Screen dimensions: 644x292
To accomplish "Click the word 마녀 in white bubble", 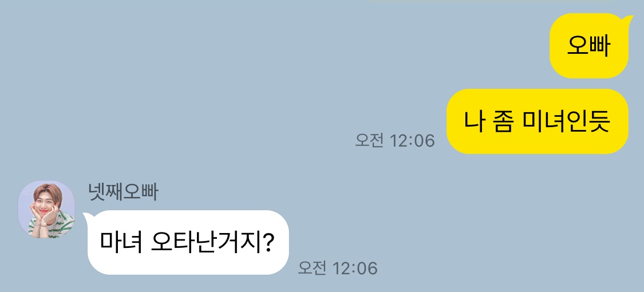I will (121, 243).
